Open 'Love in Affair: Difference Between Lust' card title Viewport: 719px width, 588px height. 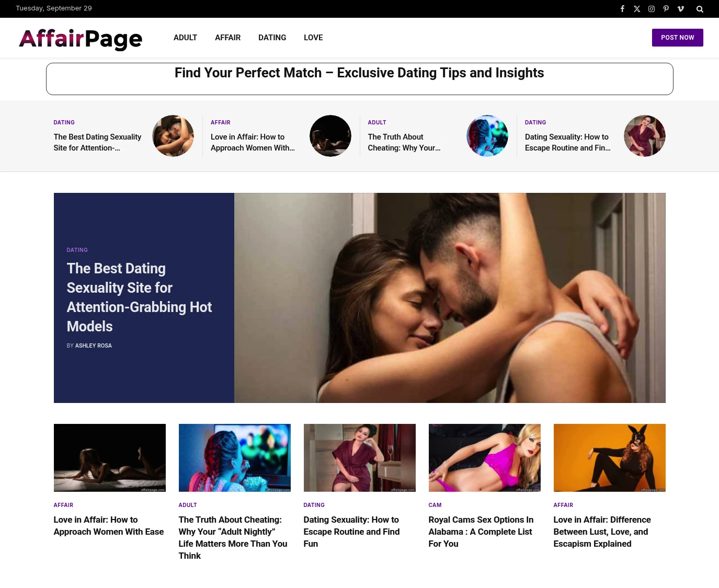pos(602,532)
